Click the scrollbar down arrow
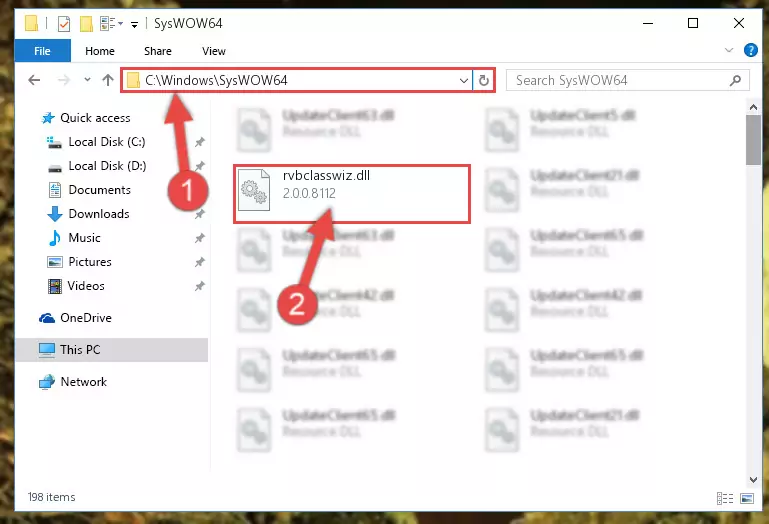This screenshot has width=769, height=524. [x=753, y=479]
